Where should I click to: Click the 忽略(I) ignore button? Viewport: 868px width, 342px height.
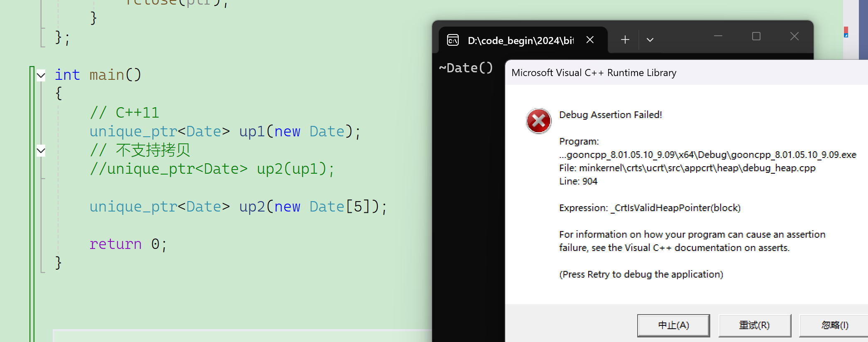point(834,325)
